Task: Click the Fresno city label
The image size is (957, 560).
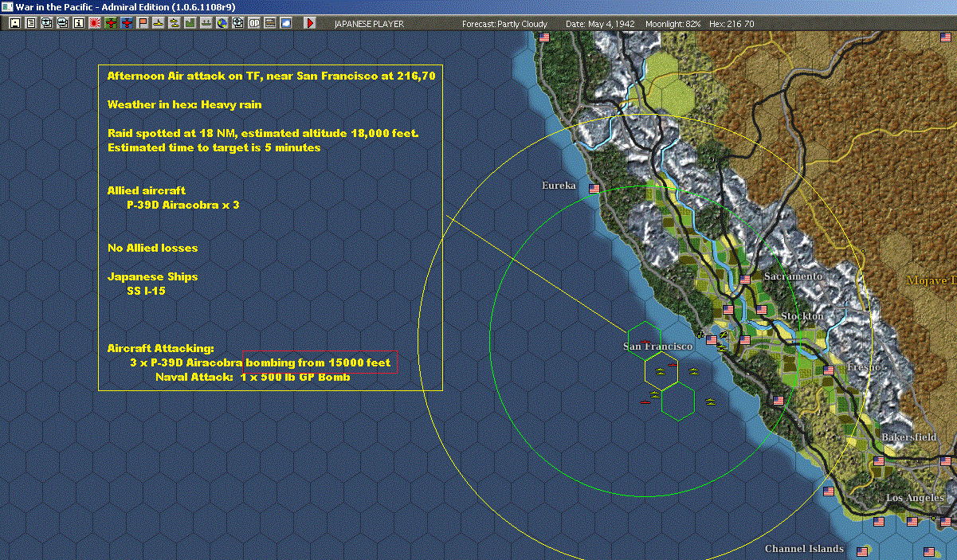Action: click(865, 367)
